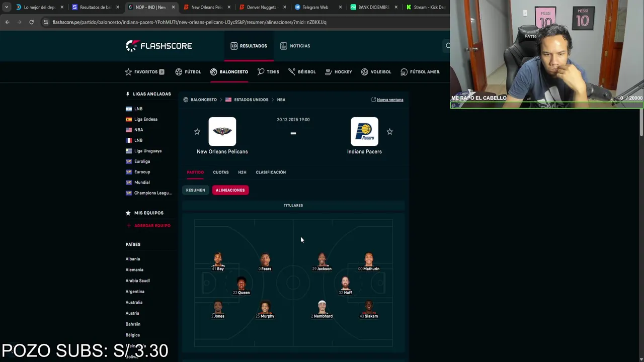The image size is (644, 362).
Task: Open the Noticias section
Action: pos(295,46)
